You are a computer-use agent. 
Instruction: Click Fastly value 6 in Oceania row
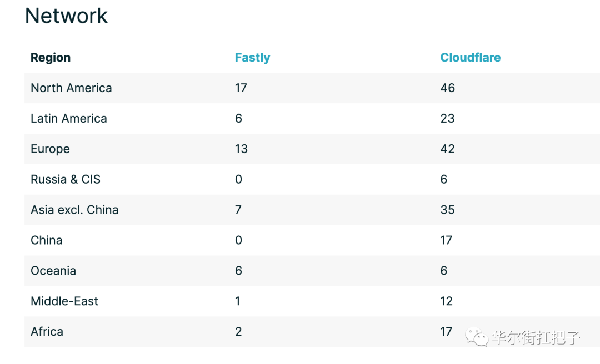(x=238, y=271)
